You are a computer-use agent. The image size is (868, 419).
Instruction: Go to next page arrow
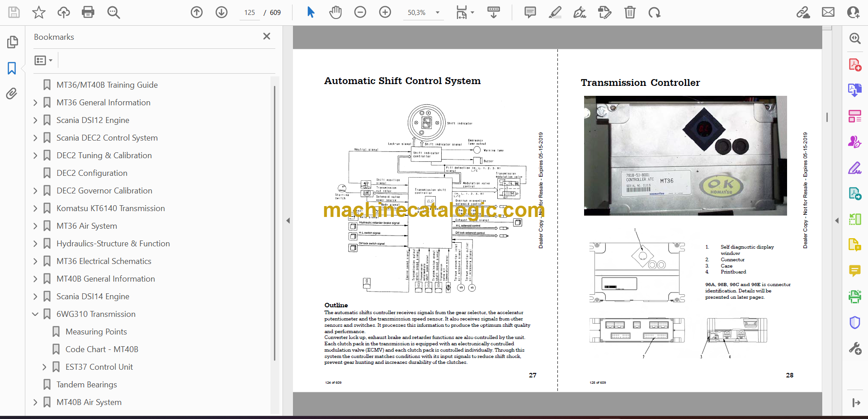tap(222, 12)
